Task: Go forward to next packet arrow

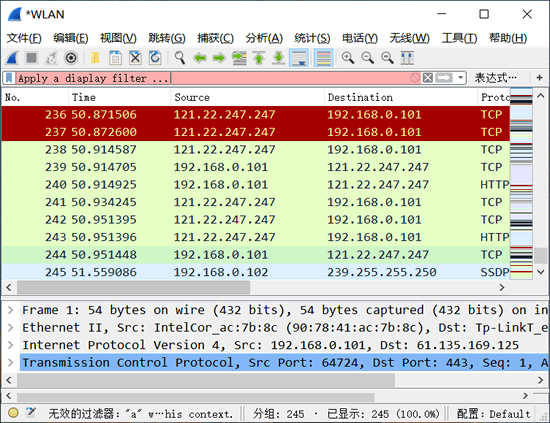Action: point(219,58)
